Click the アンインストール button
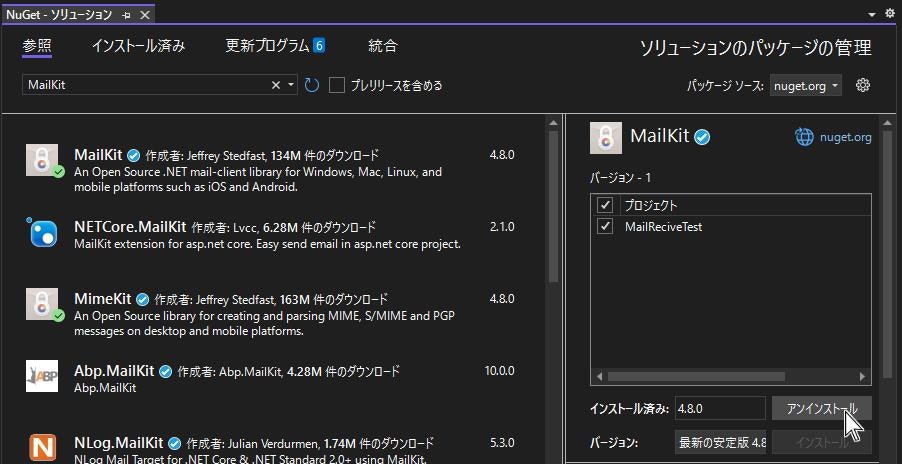This screenshot has width=902, height=464. [x=821, y=409]
